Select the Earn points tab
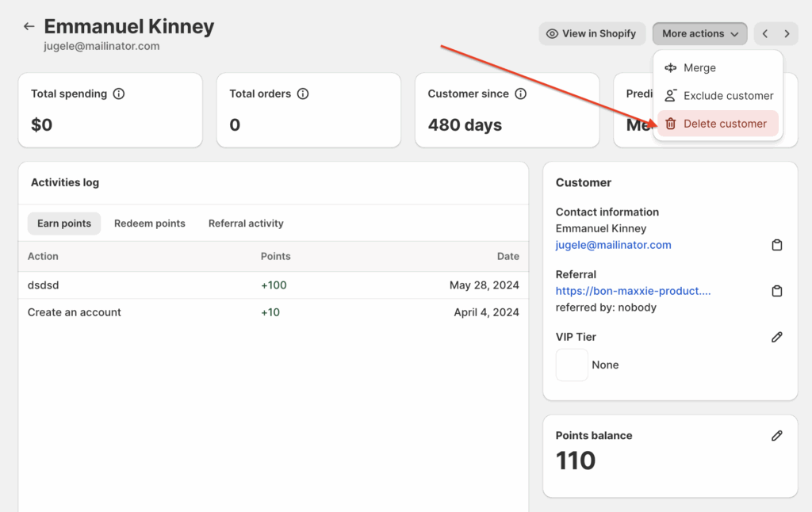Image resolution: width=812 pixels, height=512 pixels. click(64, 224)
